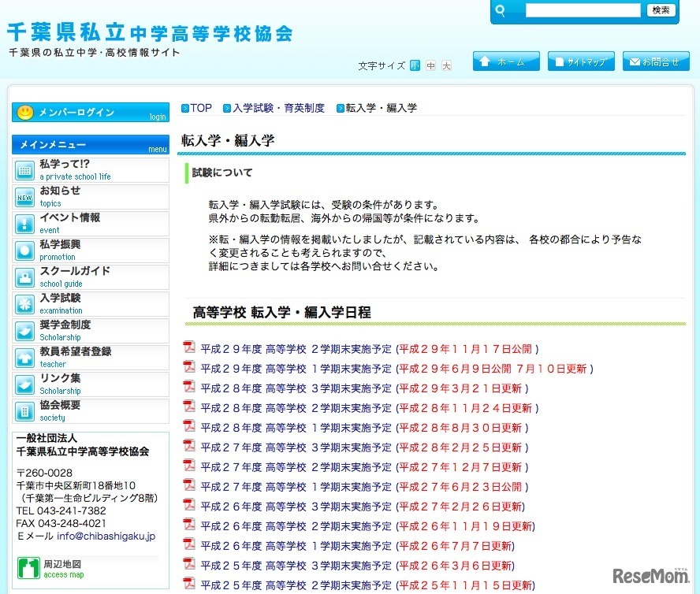Click the 入学試験 examination icon
Viewport: 700px width, 594px height.
[x=25, y=303]
